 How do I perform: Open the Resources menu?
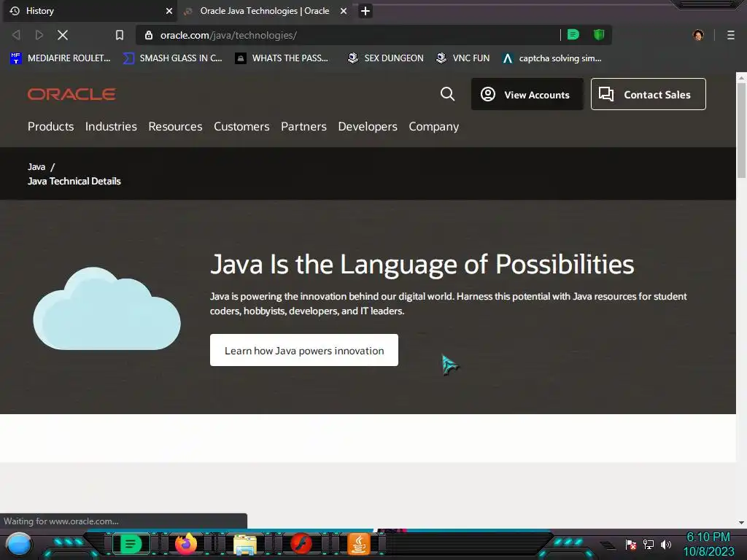pyautogui.click(x=175, y=127)
